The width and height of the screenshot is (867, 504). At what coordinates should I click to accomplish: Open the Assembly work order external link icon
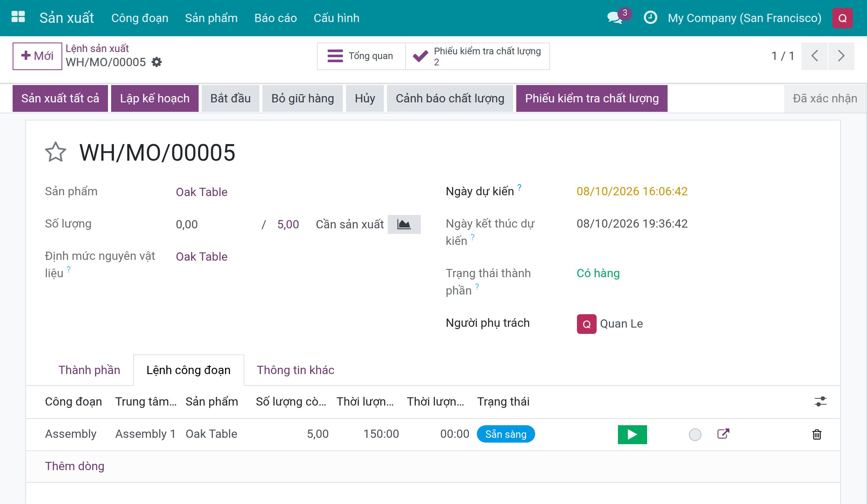[723, 434]
